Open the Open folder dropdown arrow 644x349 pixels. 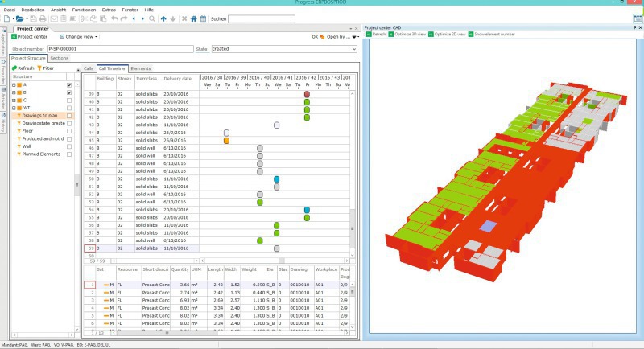(x=27, y=18)
